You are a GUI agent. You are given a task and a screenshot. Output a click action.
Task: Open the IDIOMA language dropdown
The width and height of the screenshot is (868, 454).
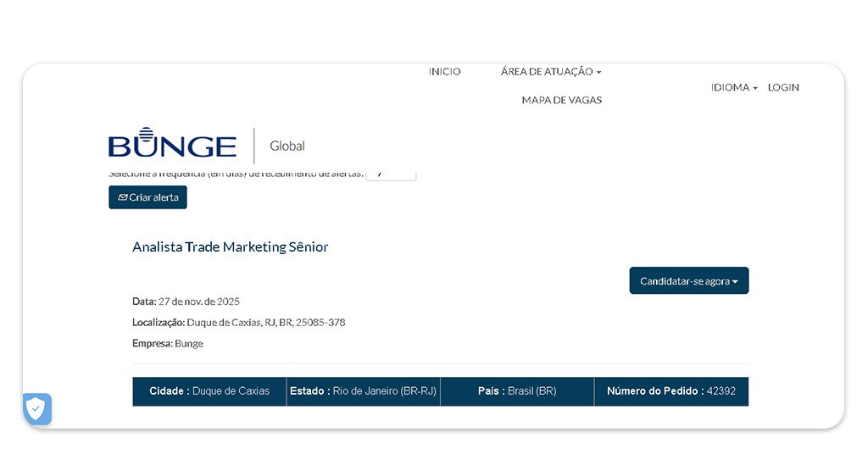click(733, 87)
